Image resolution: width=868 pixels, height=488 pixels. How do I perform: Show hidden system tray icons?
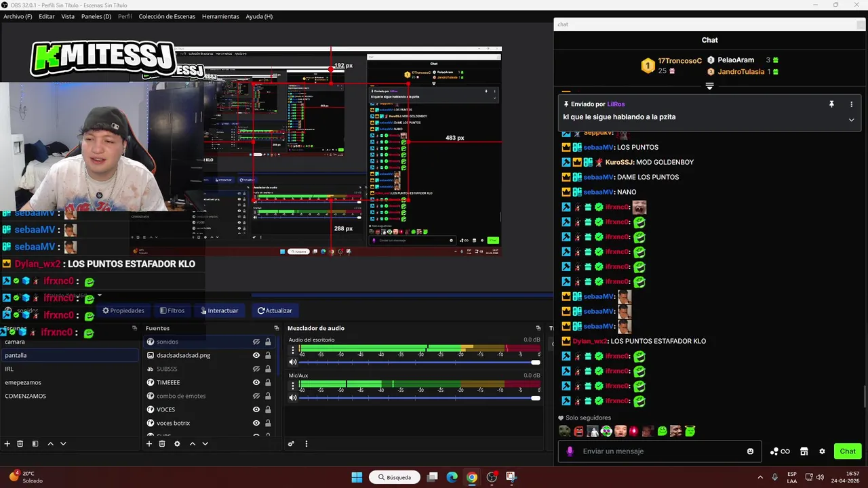click(x=759, y=477)
